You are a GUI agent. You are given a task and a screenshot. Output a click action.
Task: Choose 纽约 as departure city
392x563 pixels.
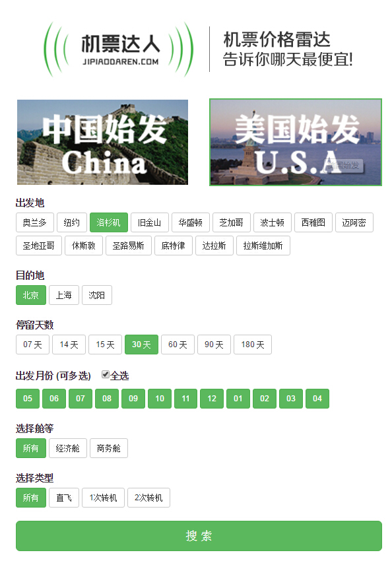71,222
